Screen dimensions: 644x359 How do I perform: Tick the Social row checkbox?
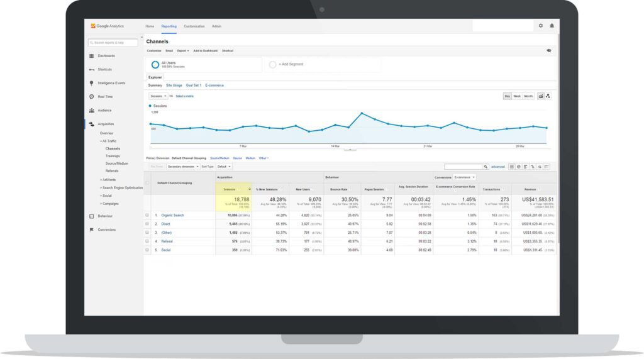click(147, 250)
